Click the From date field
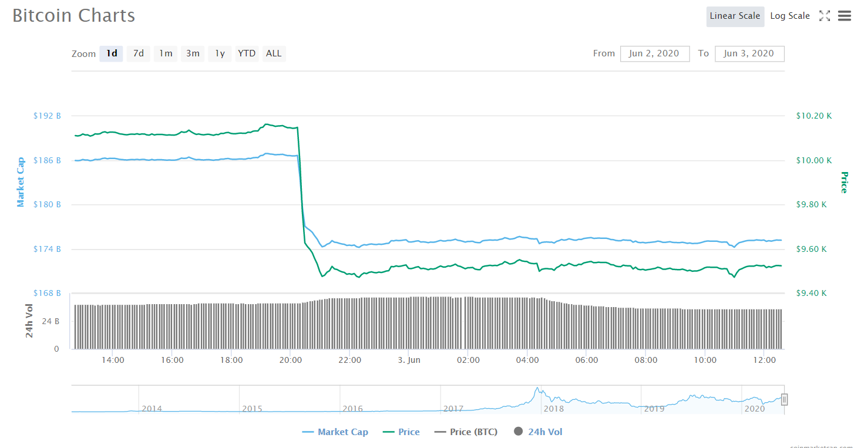 click(655, 53)
